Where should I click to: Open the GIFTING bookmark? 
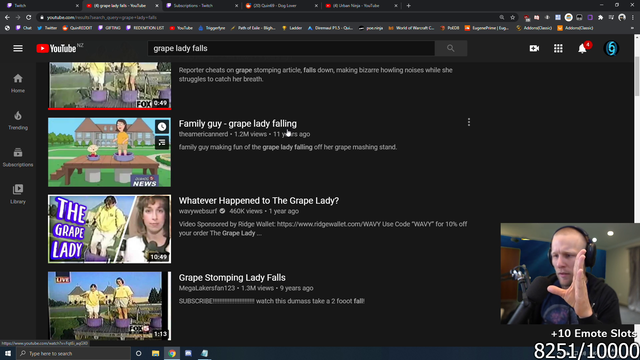[109, 28]
